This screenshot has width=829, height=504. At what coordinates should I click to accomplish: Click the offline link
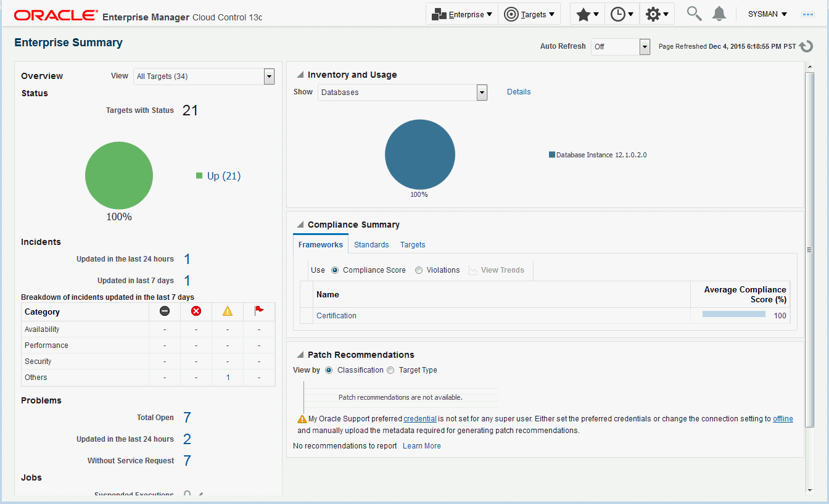783,419
